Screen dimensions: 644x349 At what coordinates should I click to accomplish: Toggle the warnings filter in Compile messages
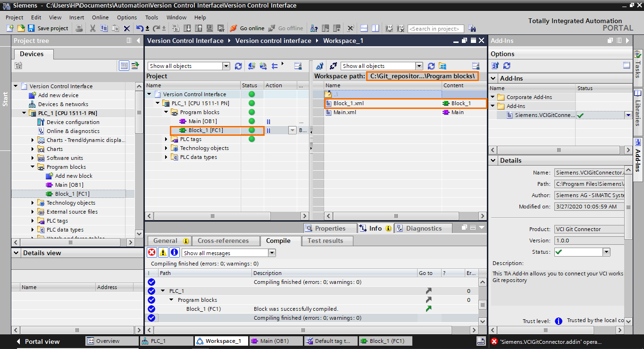(x=163, y=252)
